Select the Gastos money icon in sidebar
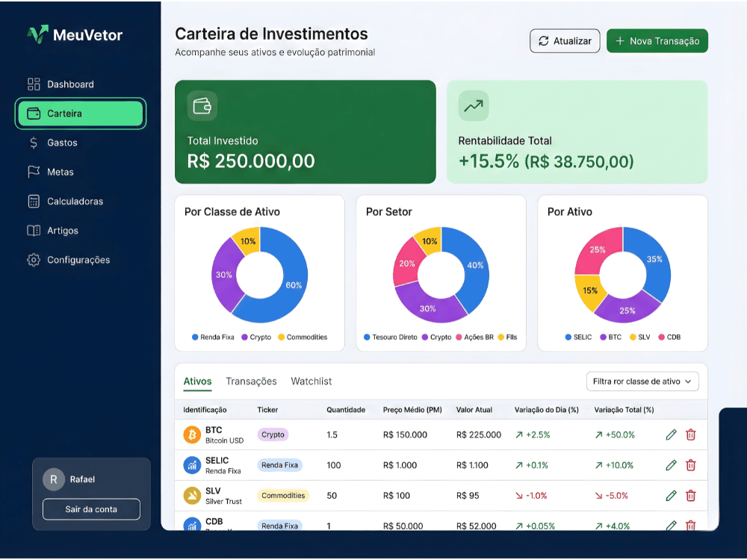The image size is (747, 560). point(32,143)
